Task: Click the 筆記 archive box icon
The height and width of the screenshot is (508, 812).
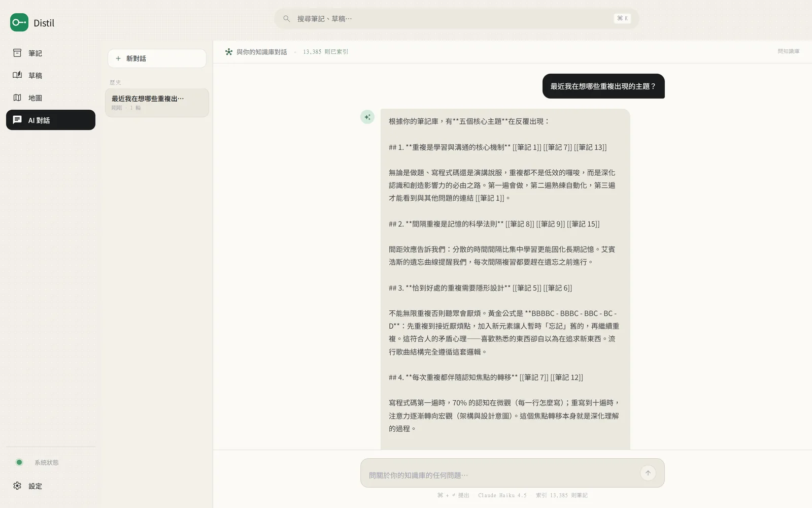Action: [x=17, y=53]
